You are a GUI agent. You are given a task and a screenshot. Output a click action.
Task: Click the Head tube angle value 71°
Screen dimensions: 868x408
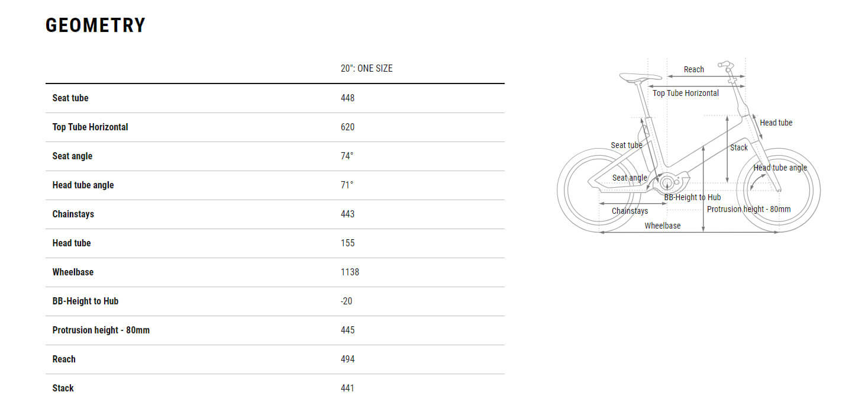click(347, 185)
